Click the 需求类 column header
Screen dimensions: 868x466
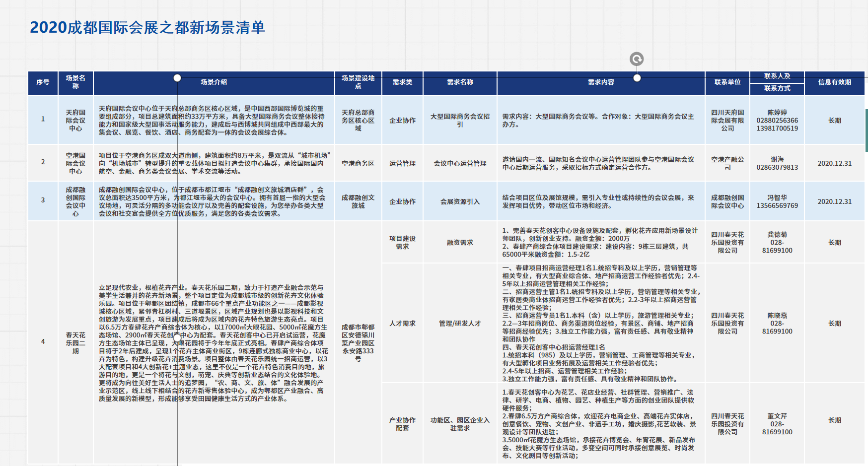pyautogui.click(x=402, y=82)
